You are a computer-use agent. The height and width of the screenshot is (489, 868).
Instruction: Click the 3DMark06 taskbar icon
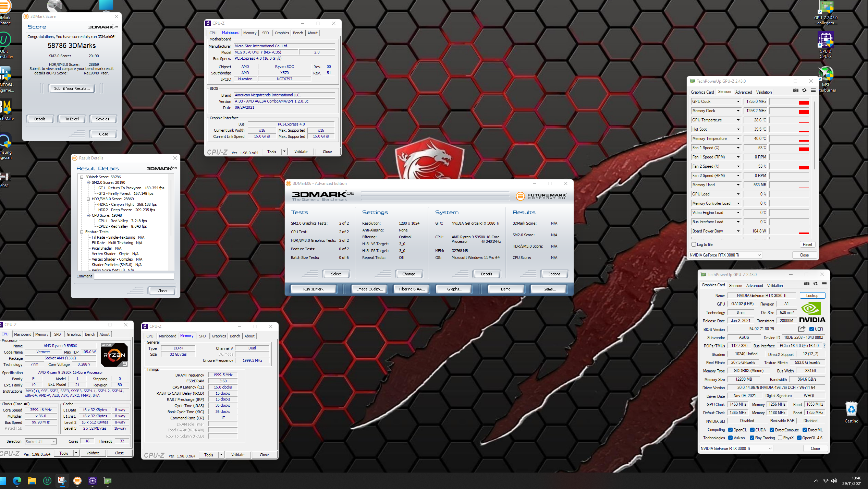click(x=77, y=481)
